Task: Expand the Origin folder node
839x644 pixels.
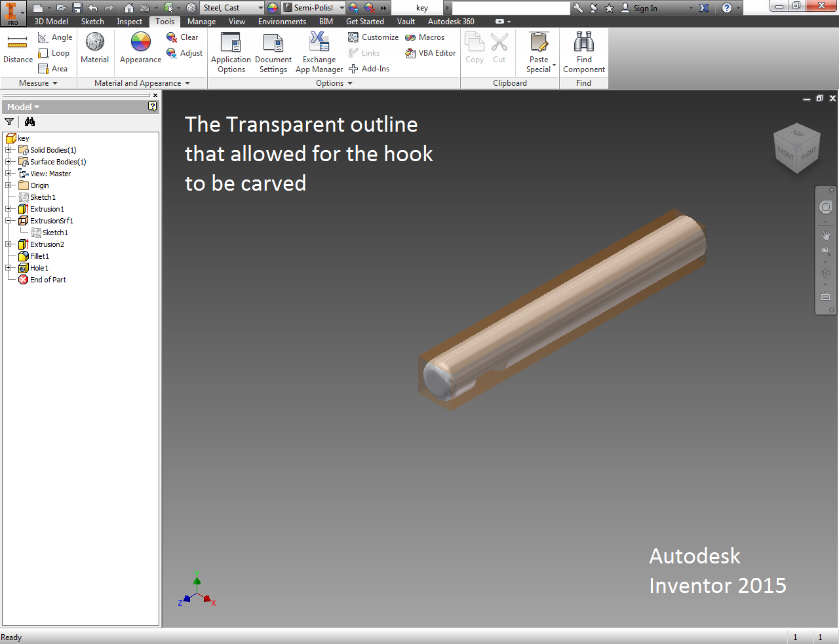Action: click(9, 185)
